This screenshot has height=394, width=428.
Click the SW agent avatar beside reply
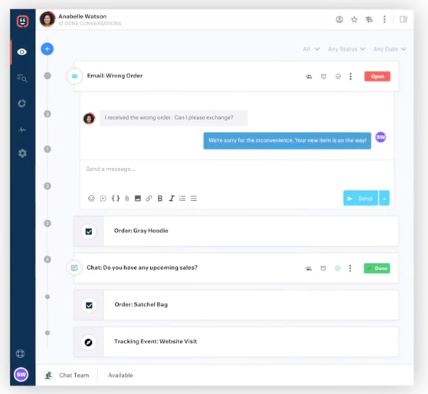[x=381, y=137]
